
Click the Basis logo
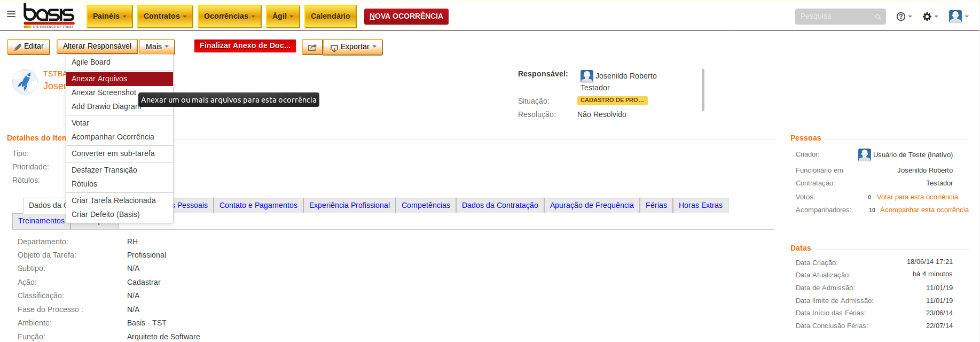[x=49, y=15]
